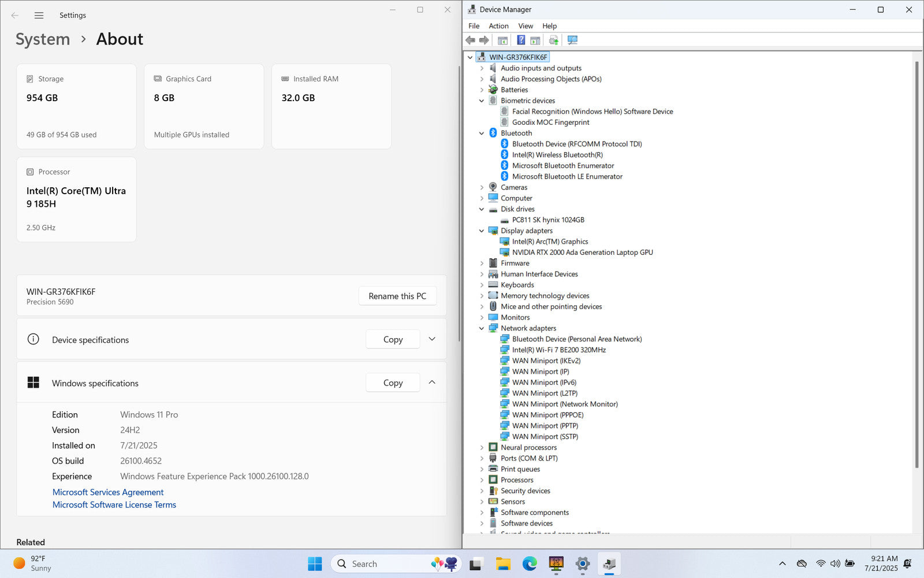Click the back arrow in Settings window
Screen dimensions: 924x578
click(15, 16)
